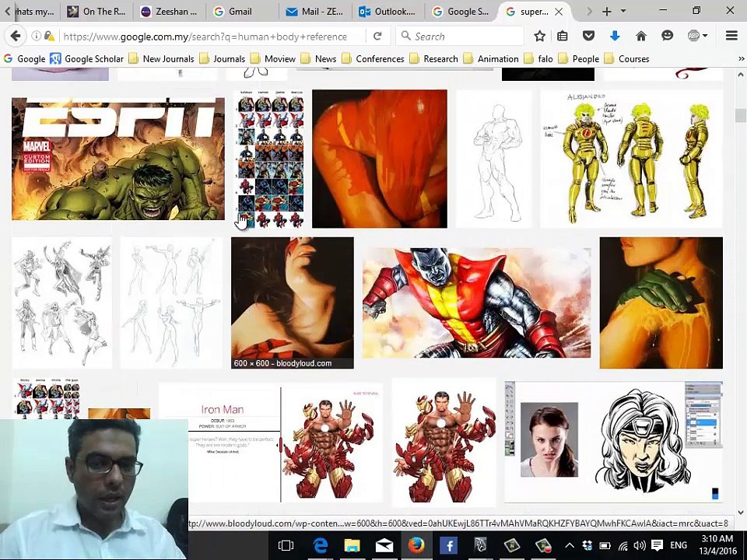Show hidden system tray icons
This screenshot has height=560, width=747.
click(570, 545)
